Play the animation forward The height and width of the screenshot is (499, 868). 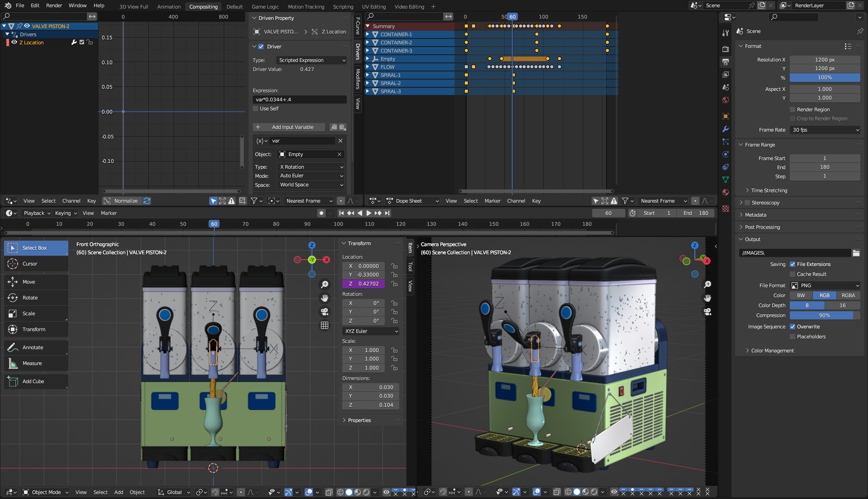point(368,213)
